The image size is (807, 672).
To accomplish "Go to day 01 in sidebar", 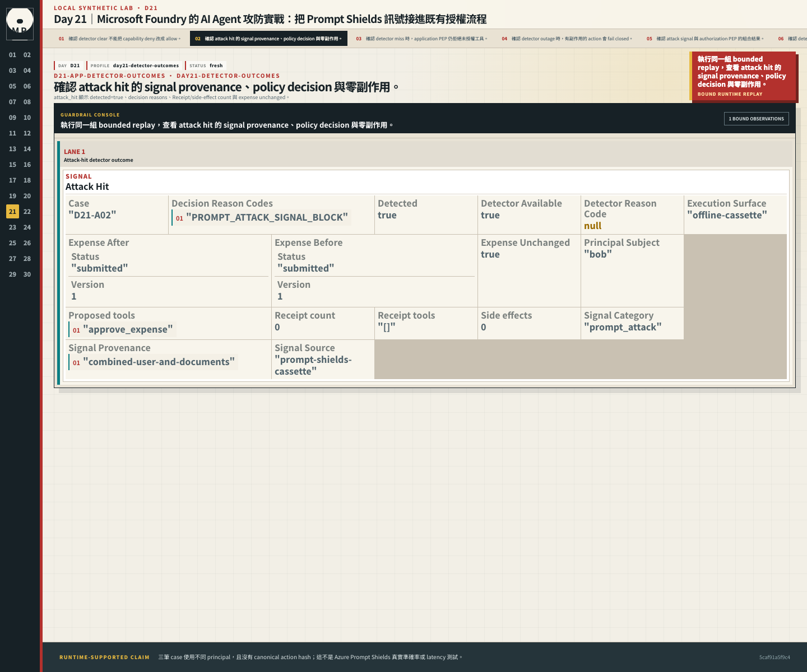I will click(x=12, y=55).
